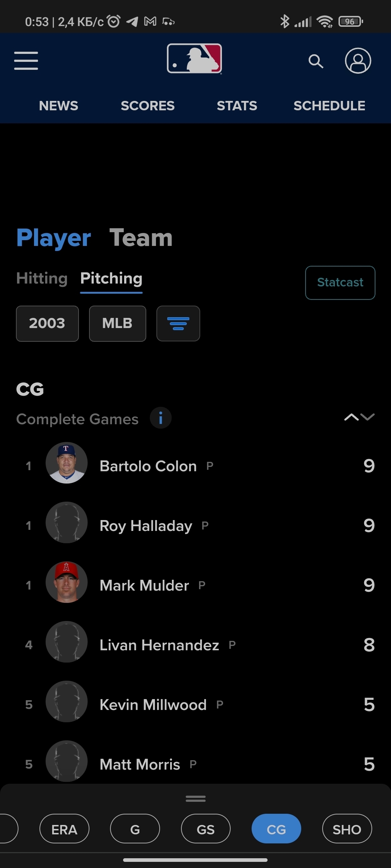Select the Player stats view
This screenshot has height=868, width=391.
pos(54,238)
